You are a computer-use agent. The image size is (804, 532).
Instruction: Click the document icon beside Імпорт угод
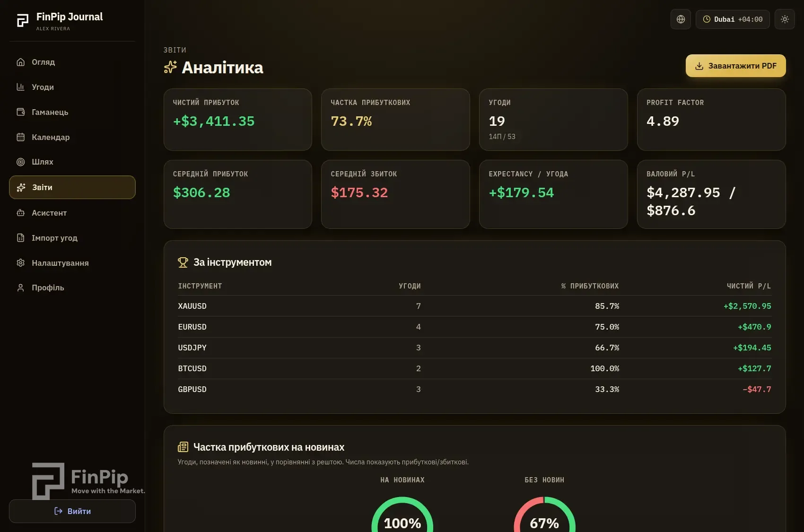pyautogui.click(x=20, y=238)
